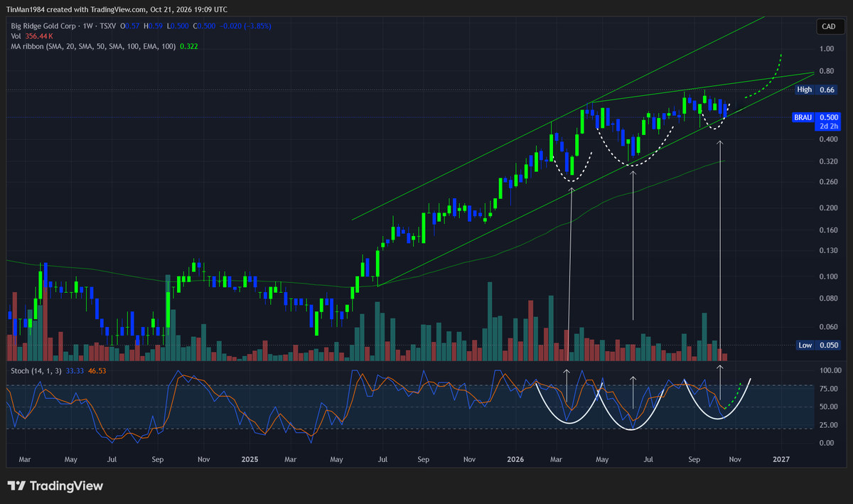This screenshot has height=504, width=853.
Task: Click the 0.160 price axis label
Action: [x=829, y=230]
